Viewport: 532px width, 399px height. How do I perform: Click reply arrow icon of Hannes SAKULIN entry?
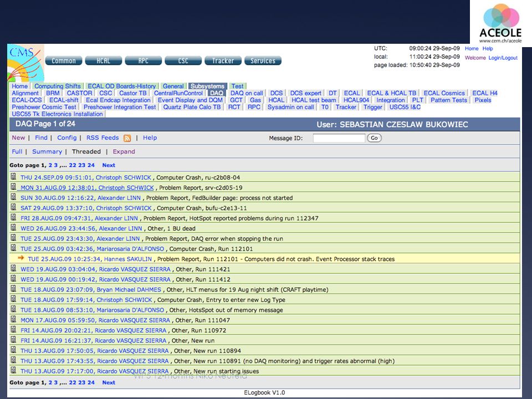click(21, 258)
